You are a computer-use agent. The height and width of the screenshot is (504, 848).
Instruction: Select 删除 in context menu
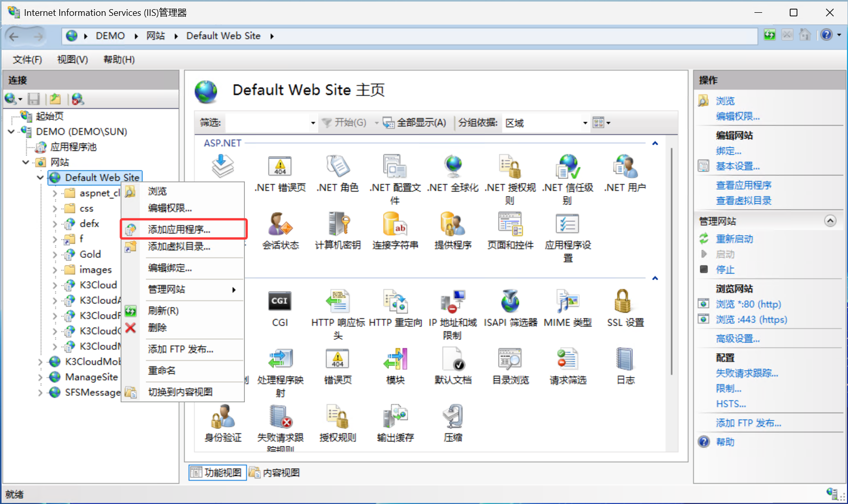tap(184, 328)
